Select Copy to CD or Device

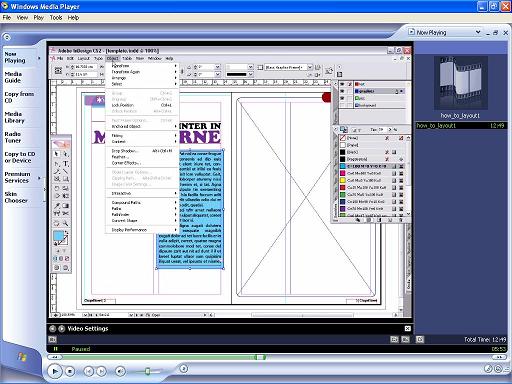pyautogui.click(x=20, y=157)
